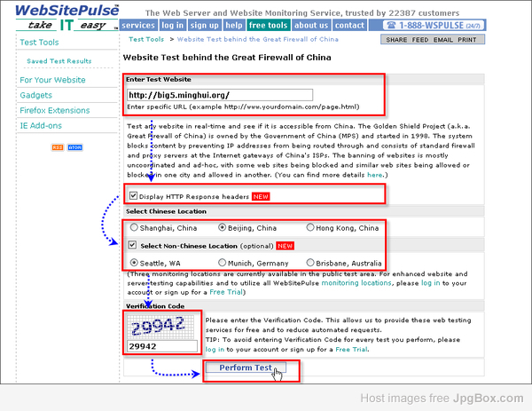Click the page heading Website Test behind Great Firewall
This screenshot has height=411, width=532.
pyautogui.click(x=227, y=58)
